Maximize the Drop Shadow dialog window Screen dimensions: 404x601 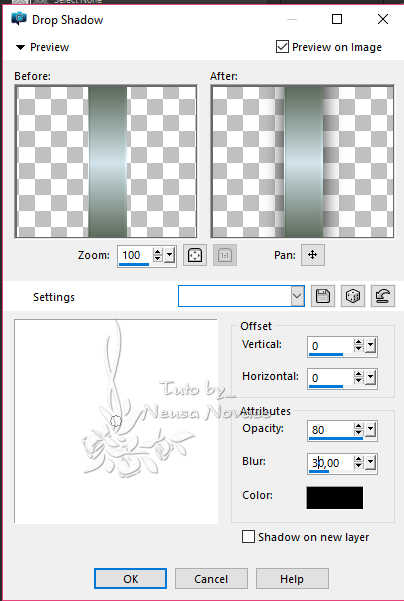337,19
